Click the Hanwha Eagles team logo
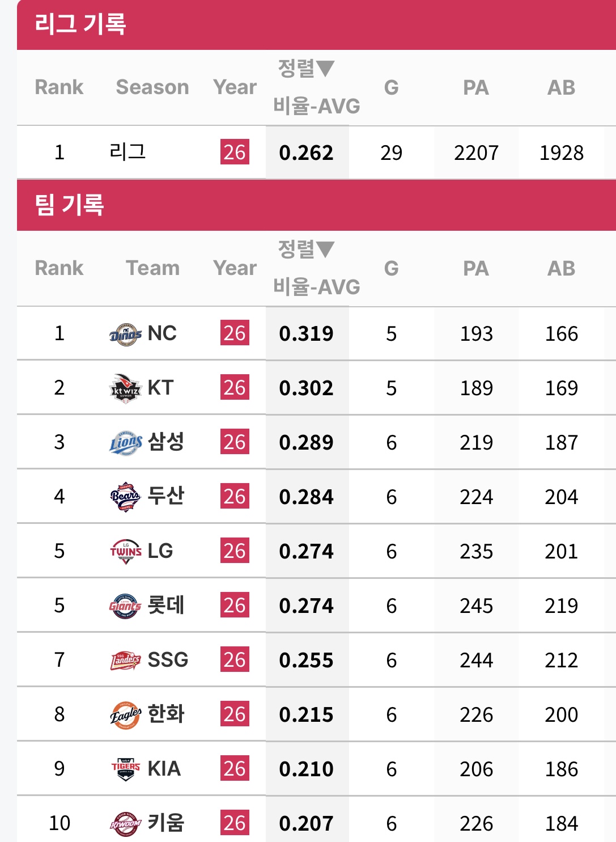Viewport: 616px width, 842px height. point(125,715)
